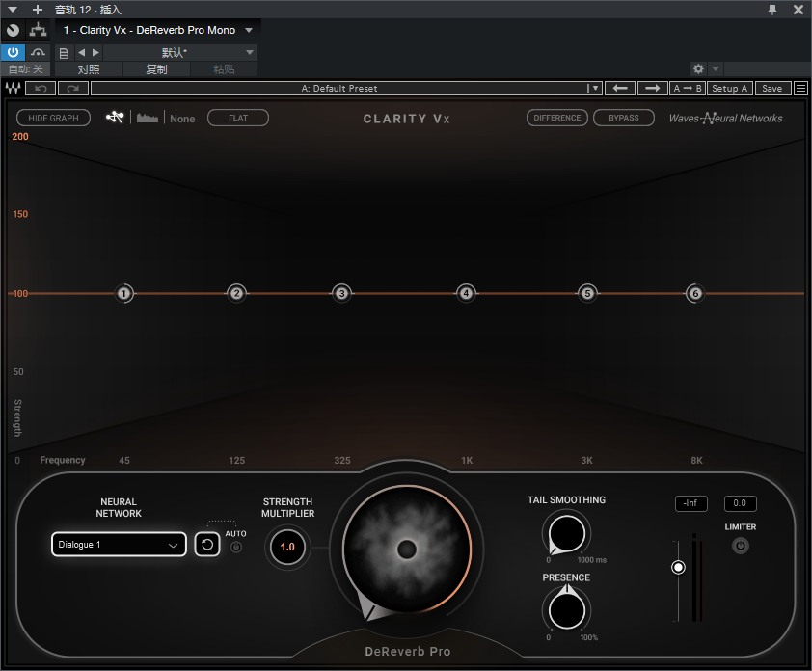Click the 粘贴 paste button
This screenshot has height=671, width=812.
224,69
